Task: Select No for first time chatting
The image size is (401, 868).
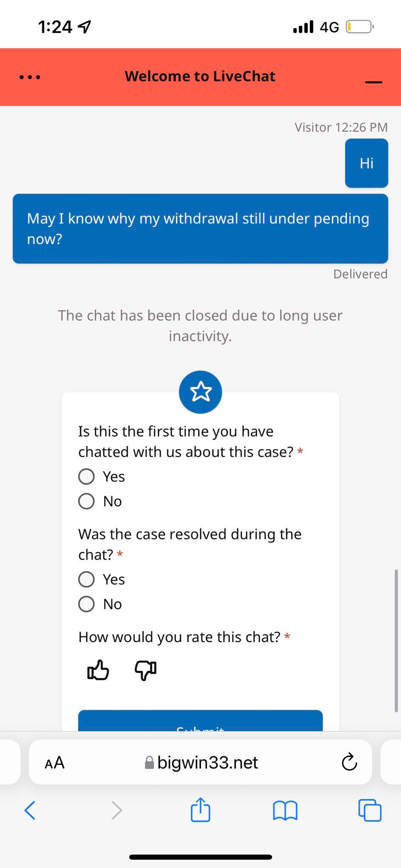Action: (x=86, y=501)
